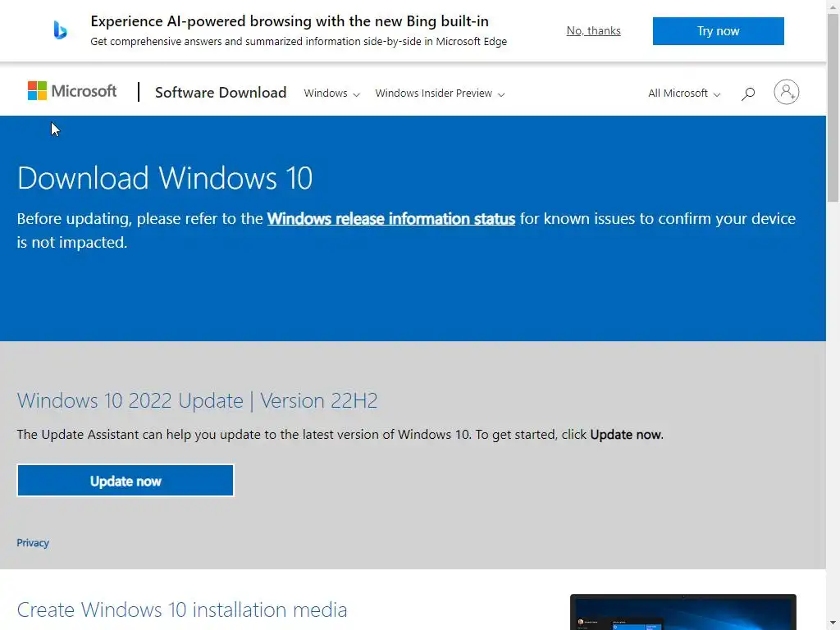The width and height of the screenshot is (840, 630).
Task: Click the sign-in account avatar icon
Action: point(786,92)
